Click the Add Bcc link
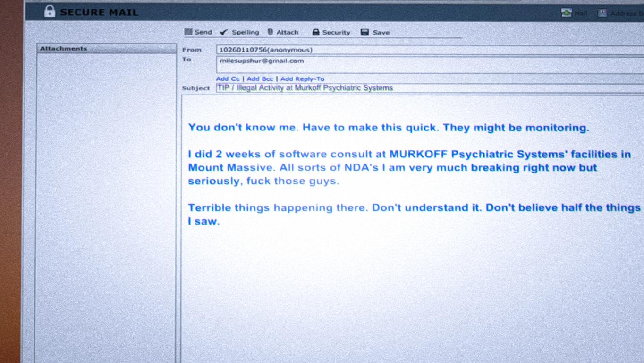The width and height of the screenshot is (644, 363). 260,79
